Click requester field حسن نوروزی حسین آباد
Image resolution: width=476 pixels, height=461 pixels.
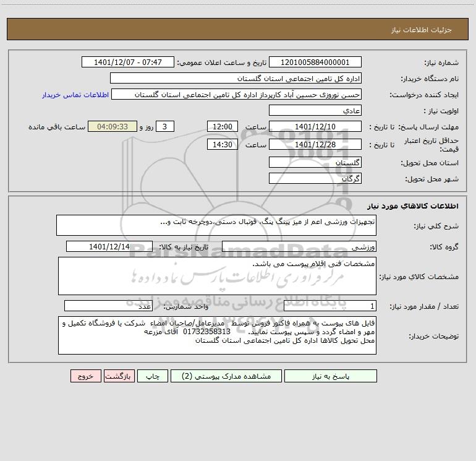pos(237,94)
